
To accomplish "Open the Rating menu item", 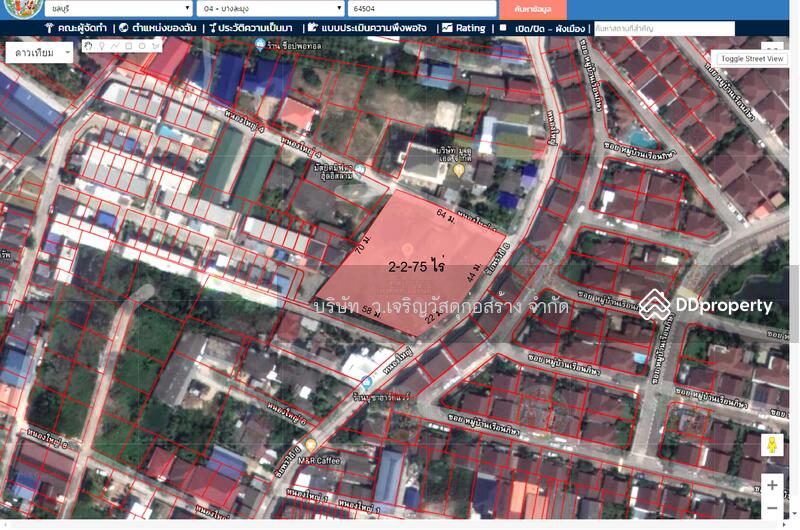I will coord(463,28).
